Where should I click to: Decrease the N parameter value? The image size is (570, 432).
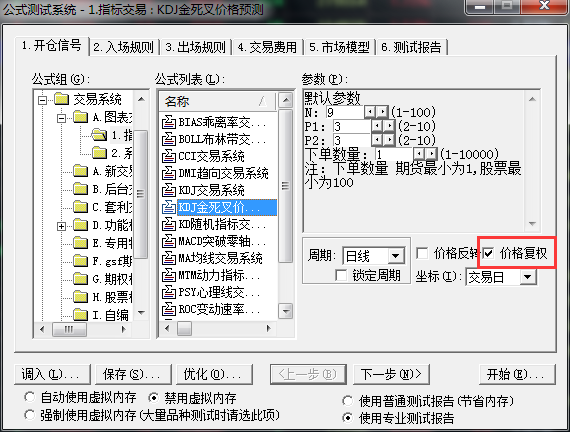pos(370,112)
